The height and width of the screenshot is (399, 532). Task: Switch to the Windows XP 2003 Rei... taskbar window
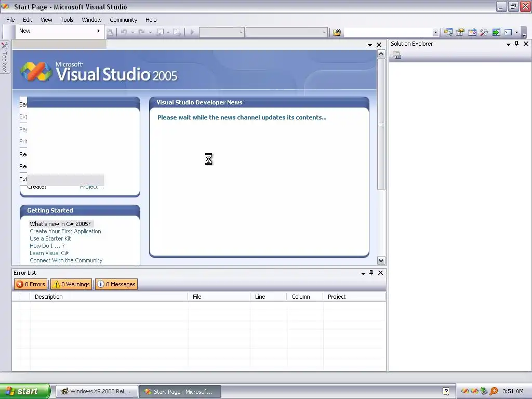click(97, 391)
